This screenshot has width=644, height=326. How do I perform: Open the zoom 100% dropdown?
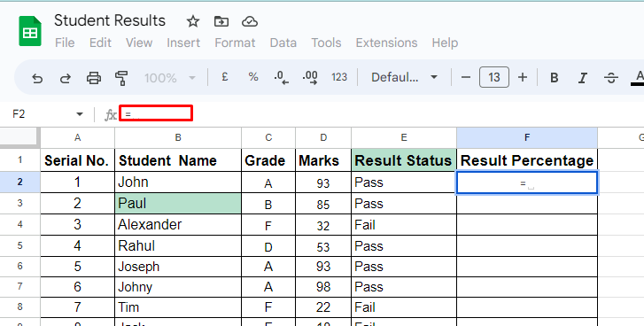(169, 78)
